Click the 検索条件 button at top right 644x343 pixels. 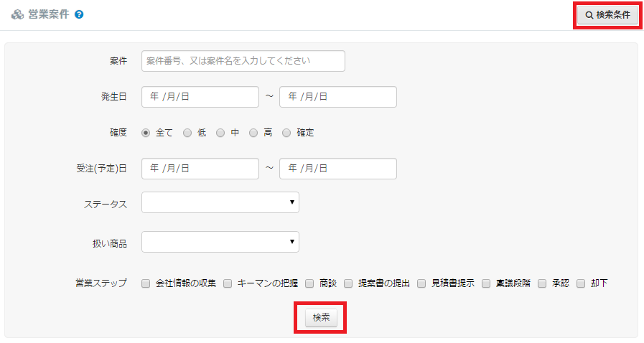tap(607, 15)
